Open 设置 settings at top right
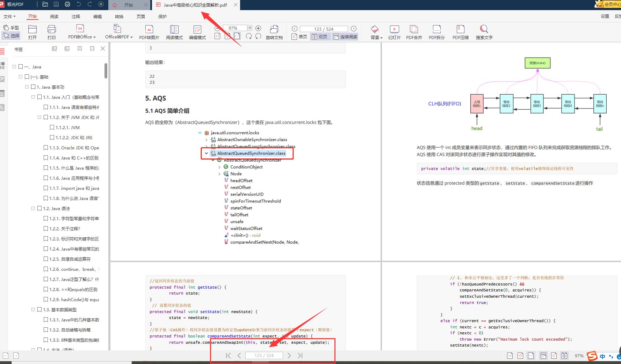 [605, 16]
